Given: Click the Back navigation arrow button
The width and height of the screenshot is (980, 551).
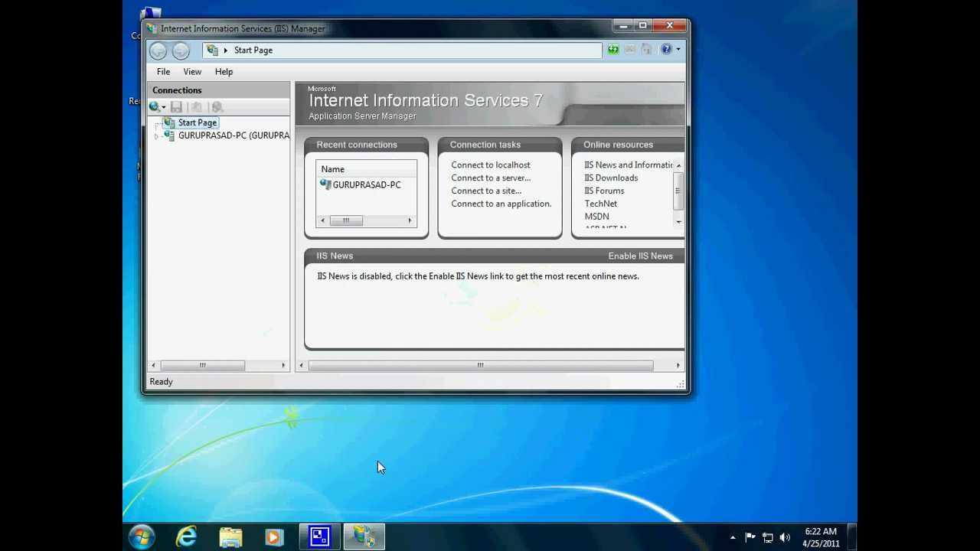Looking at the screenshot, I should pyautogui.click(x=158, y=51).
